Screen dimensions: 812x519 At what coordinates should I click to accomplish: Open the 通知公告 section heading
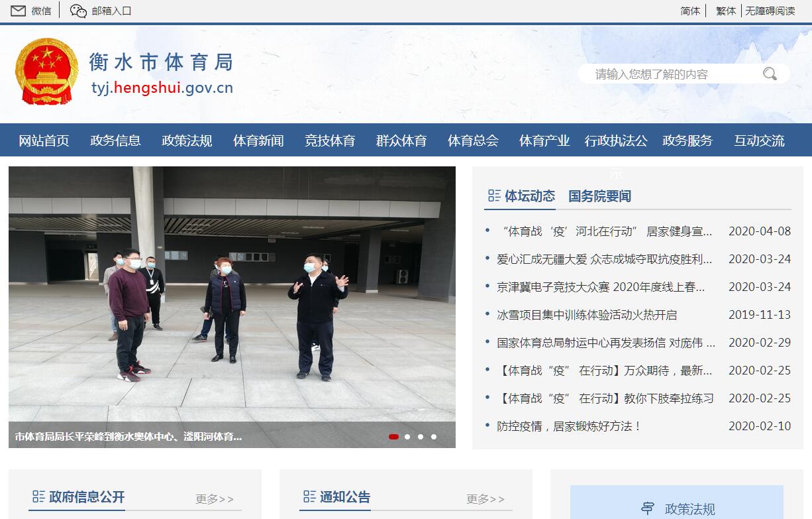click(345, 497)
